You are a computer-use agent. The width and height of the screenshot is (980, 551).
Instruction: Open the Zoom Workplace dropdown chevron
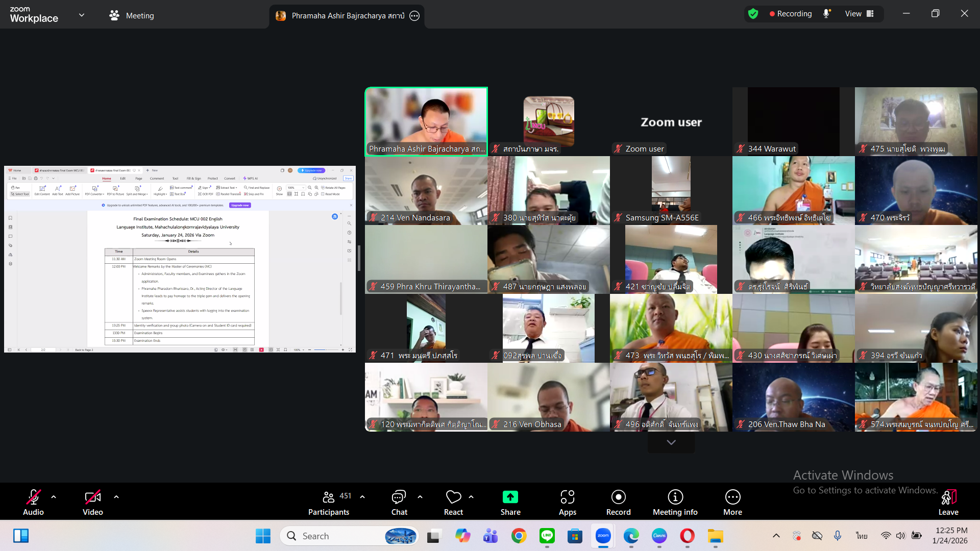[x=82, y=15]
